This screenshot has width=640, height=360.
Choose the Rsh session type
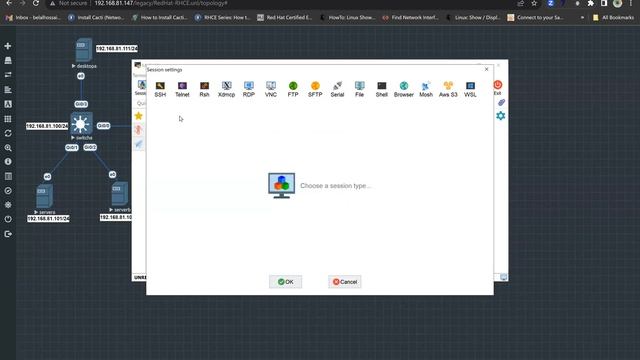pyautogui.click(x=204, y=89)
